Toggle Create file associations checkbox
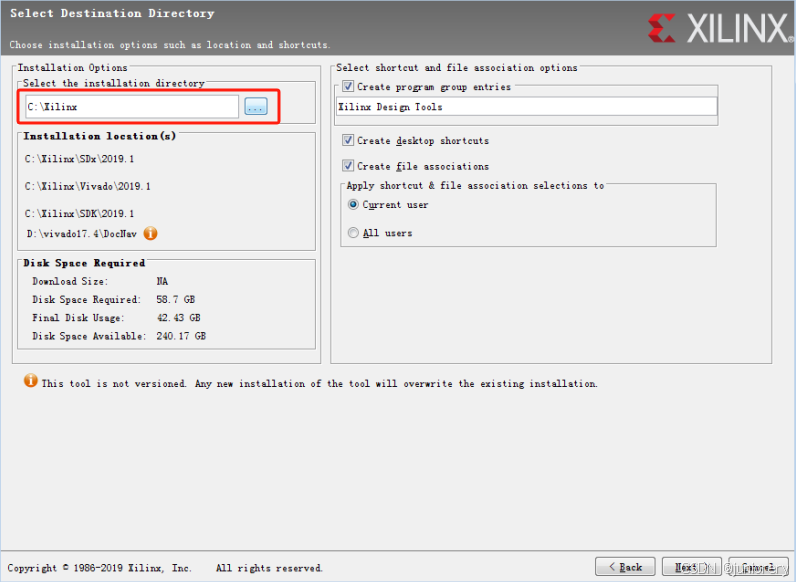Image resolution: width=796 pixels, height=582 pixels. [x=348, y=166]
